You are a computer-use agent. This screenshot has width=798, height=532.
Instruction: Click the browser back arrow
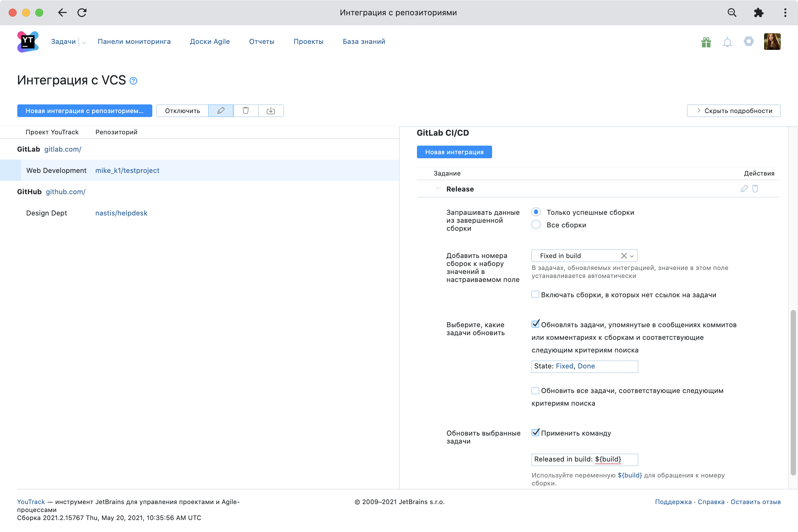63,13
